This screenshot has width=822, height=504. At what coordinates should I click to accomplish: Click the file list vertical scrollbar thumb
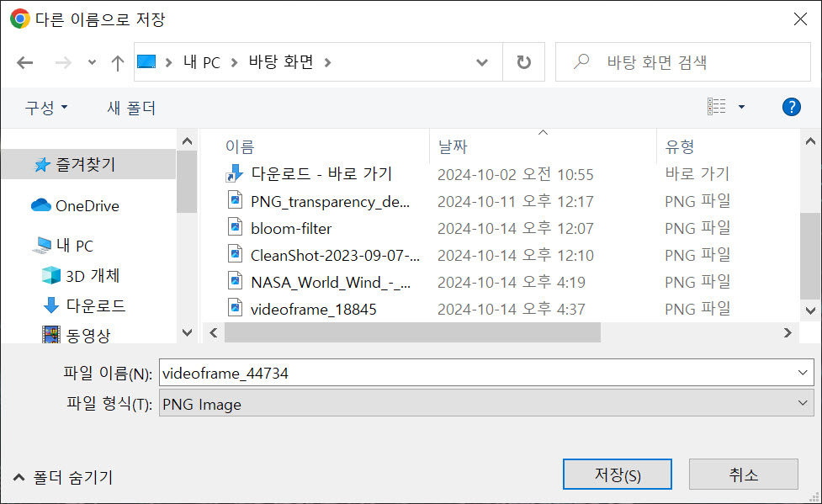coord(810,256)
